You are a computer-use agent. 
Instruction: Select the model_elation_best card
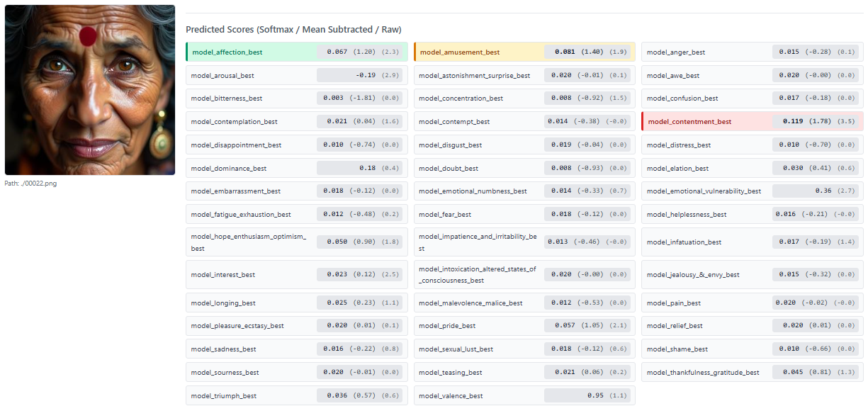(753, 168)
